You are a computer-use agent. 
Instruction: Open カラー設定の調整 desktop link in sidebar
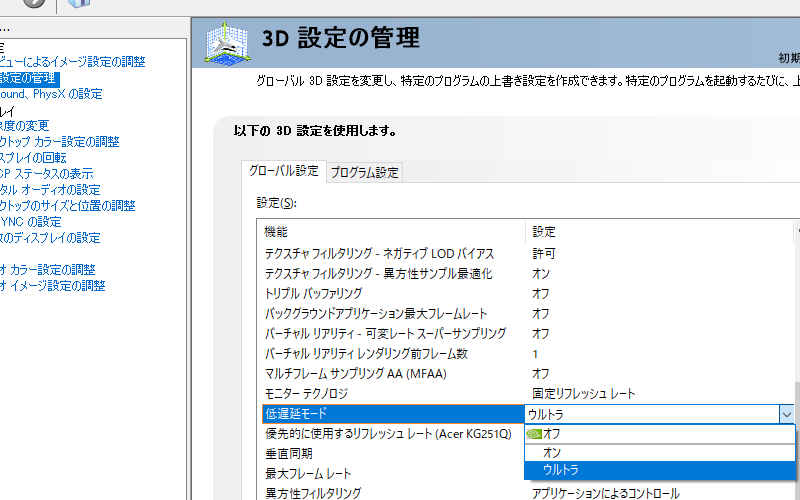pyautogui.click(x=59, y=142)
